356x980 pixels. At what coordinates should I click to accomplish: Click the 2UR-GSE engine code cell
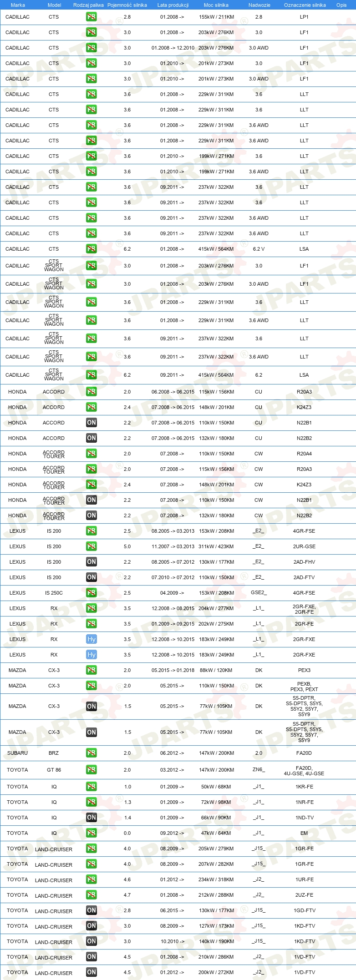[304, 546]
